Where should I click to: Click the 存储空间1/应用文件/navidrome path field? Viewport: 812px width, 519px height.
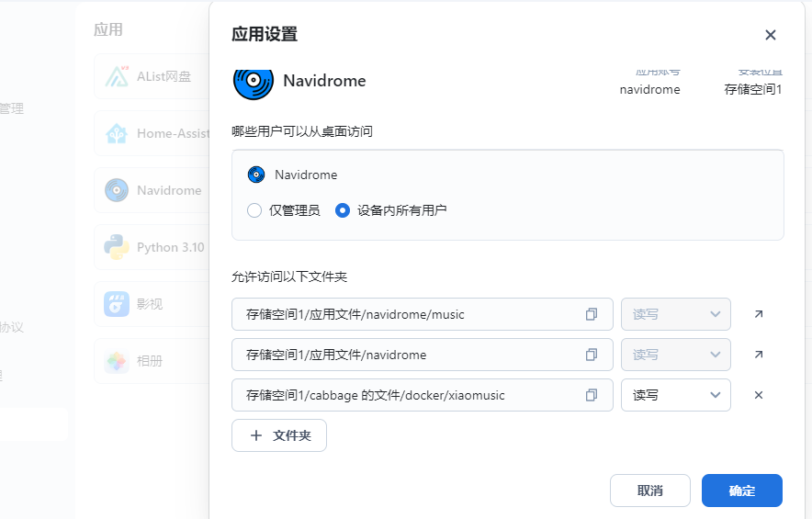[x=422, y=355]
